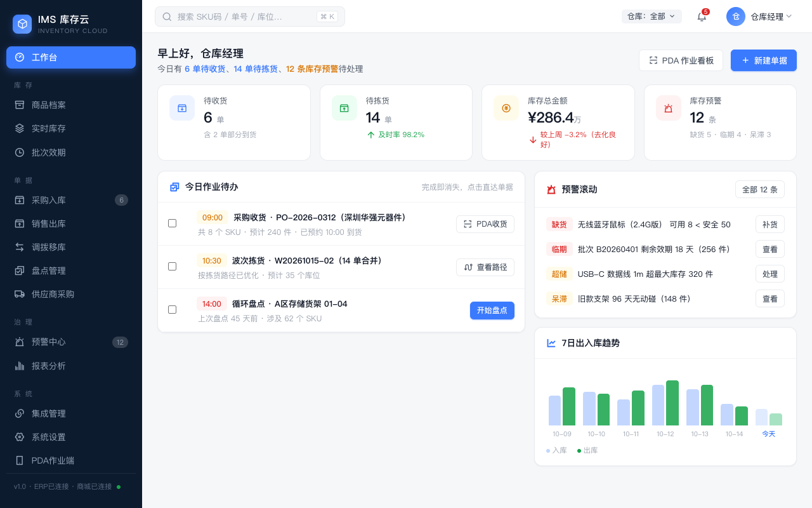This screenshot has width=812, height=508.
Task: Go to 商品档案 in sidebar
Action: tap(71, 105)
